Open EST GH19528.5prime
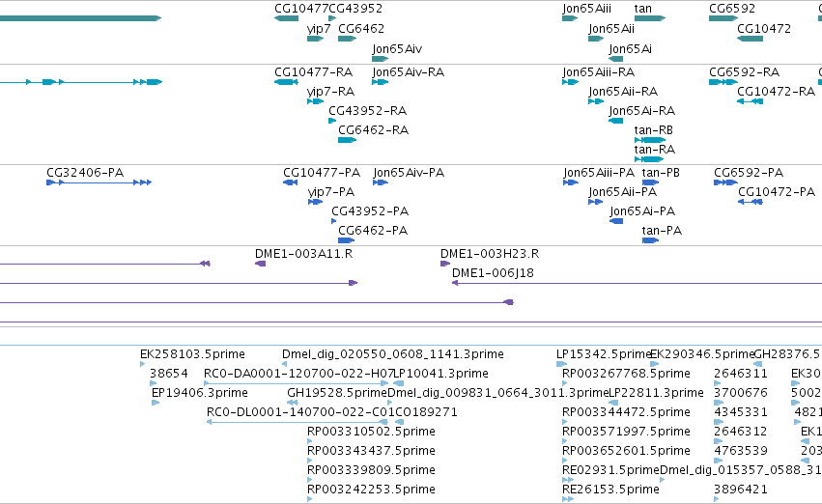822x504 pixels. tap(337, 394)
